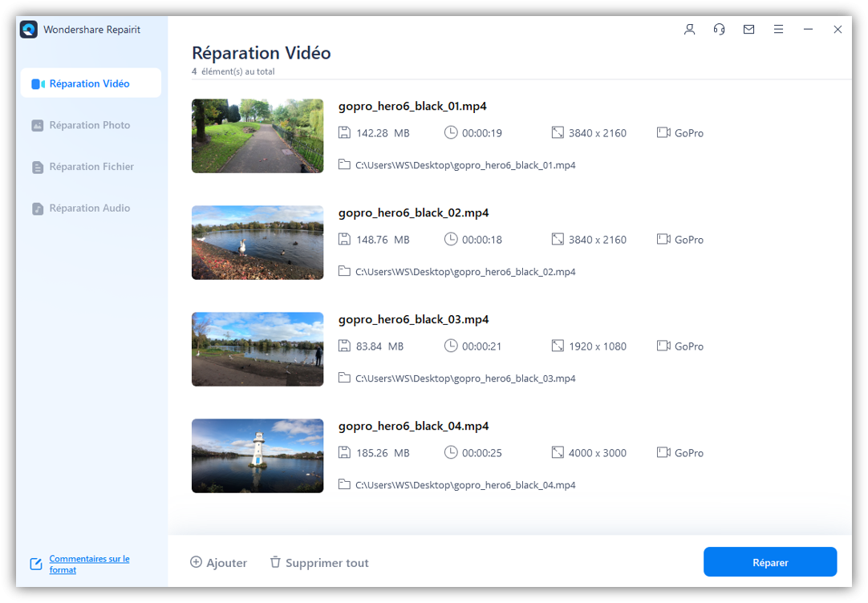868x603 pixels.
Task: Click the folder icon for gopro_hero6_black_02.mp4 path
Action: [x=344, y=272]
